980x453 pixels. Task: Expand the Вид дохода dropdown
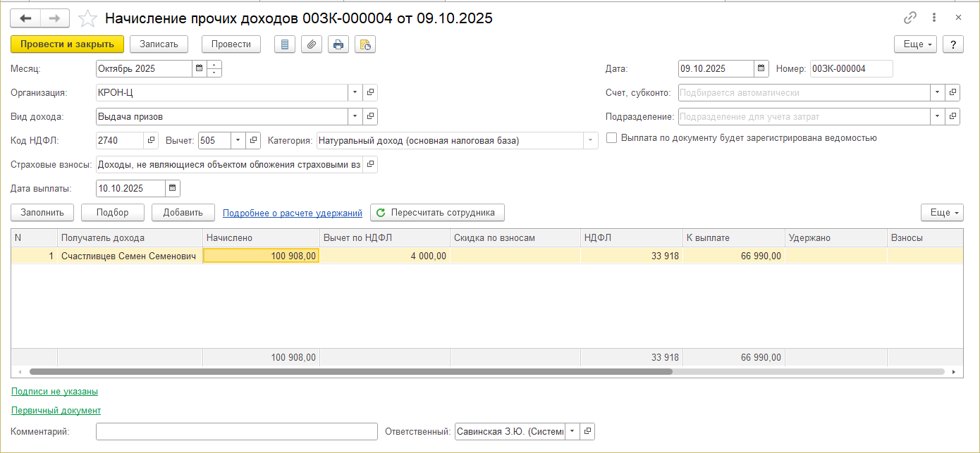tap(355, 117)
